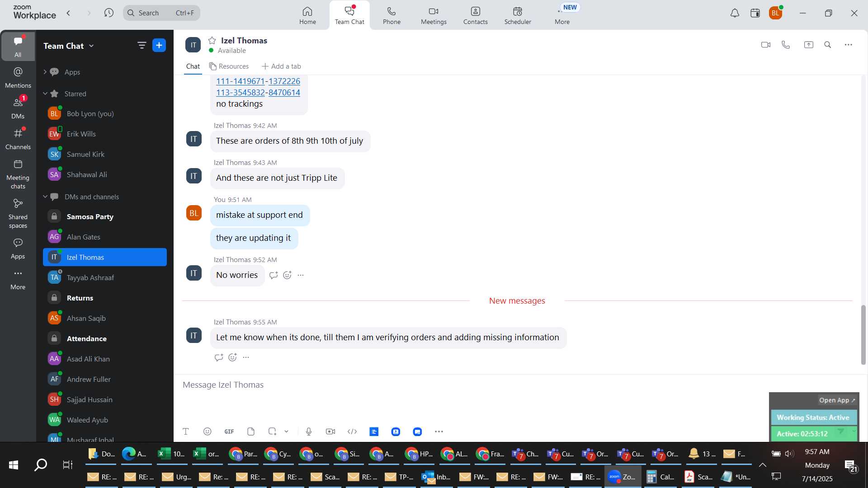Open more chat options in the header
This screenshot has height=488, width=868.
(x=849, y=45)
